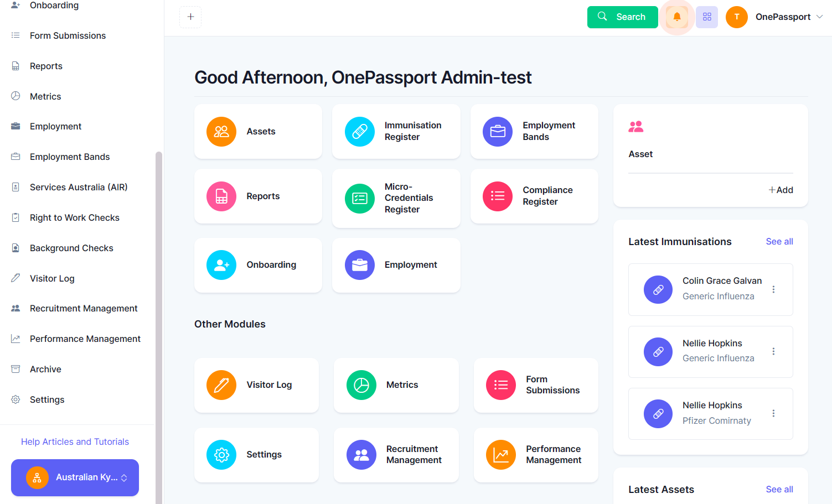This screenshot has height=504, width=832.
Task: Open the Employment tile briefcase icon
Action: click(x=360, y=265)
